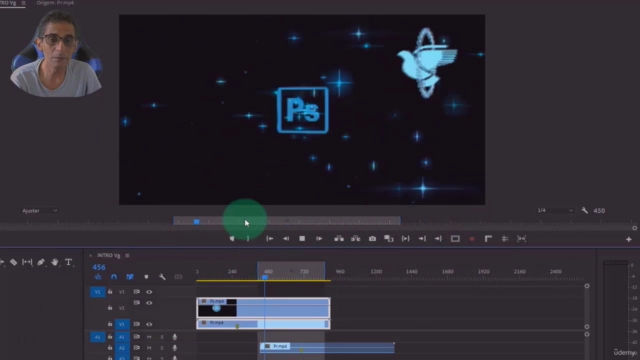This screenshot has height=360, width=640.
Task: Toggle A1 source patch button
Action: tap(98, 337)
